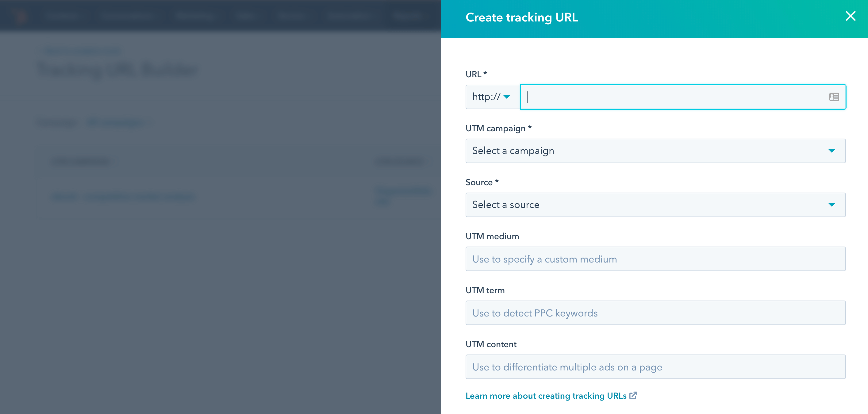Open the http:// protocol dropdown
The width and height of the screenshot is (868, 414).
(x=493, y=97)
